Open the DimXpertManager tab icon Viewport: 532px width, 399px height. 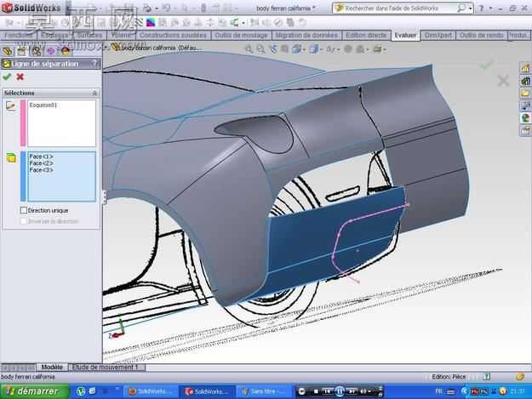click(51, 51)
